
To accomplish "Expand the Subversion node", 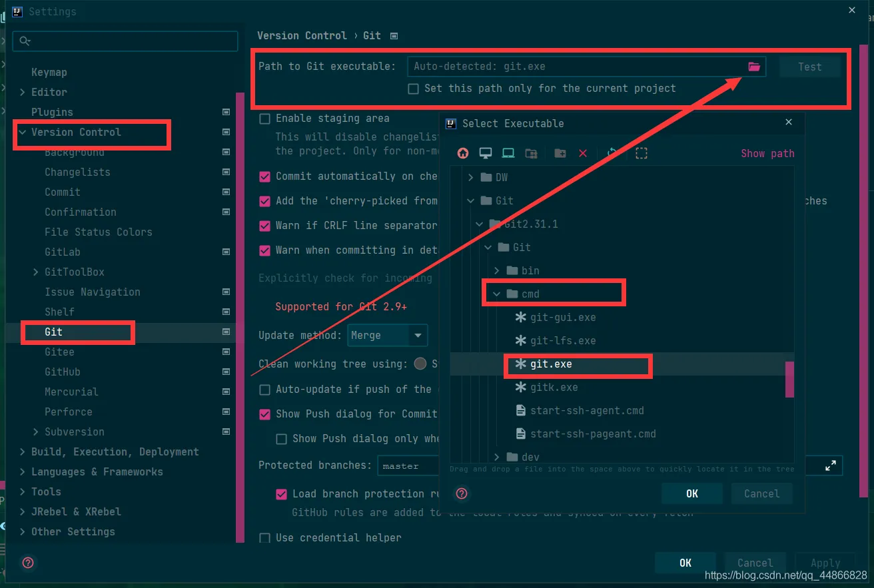I will pos(36,432).
